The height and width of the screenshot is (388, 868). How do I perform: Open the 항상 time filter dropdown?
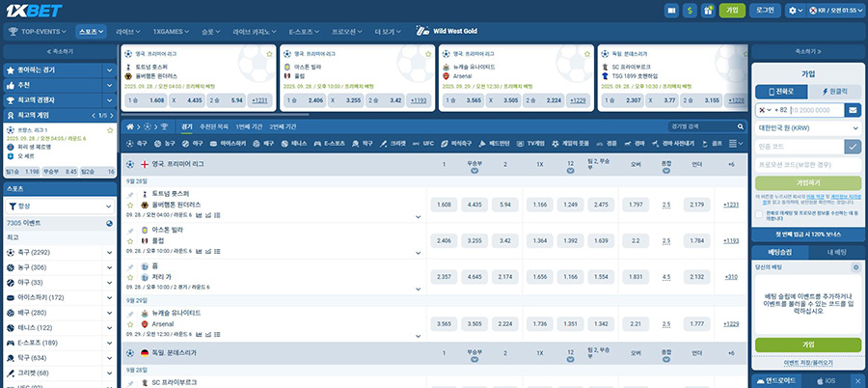(60, 207)
